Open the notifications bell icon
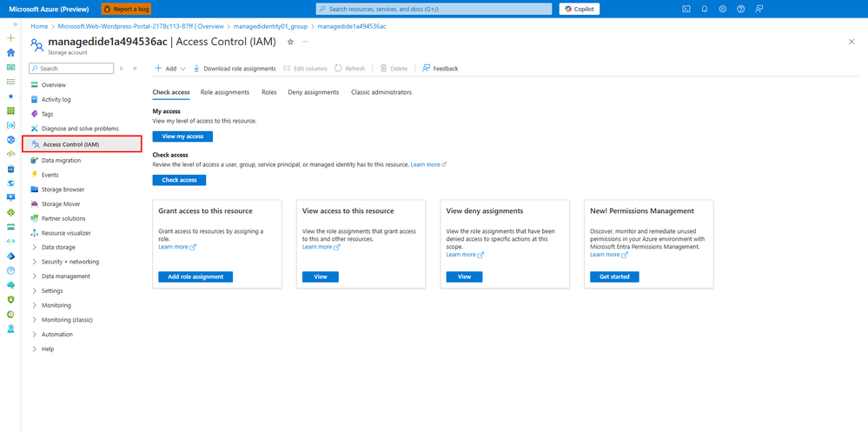The width and height of the screenshot is (868, 433). (704, 9)
